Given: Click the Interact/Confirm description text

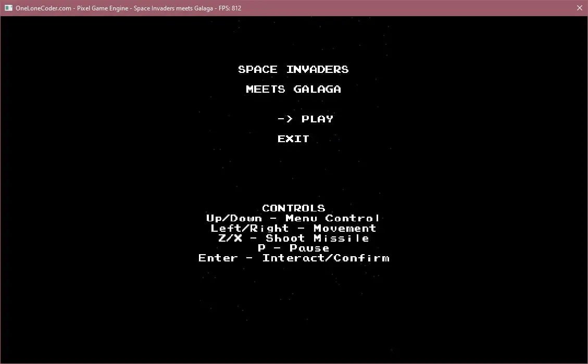Looking at the screenshot, I should (326, 258).
